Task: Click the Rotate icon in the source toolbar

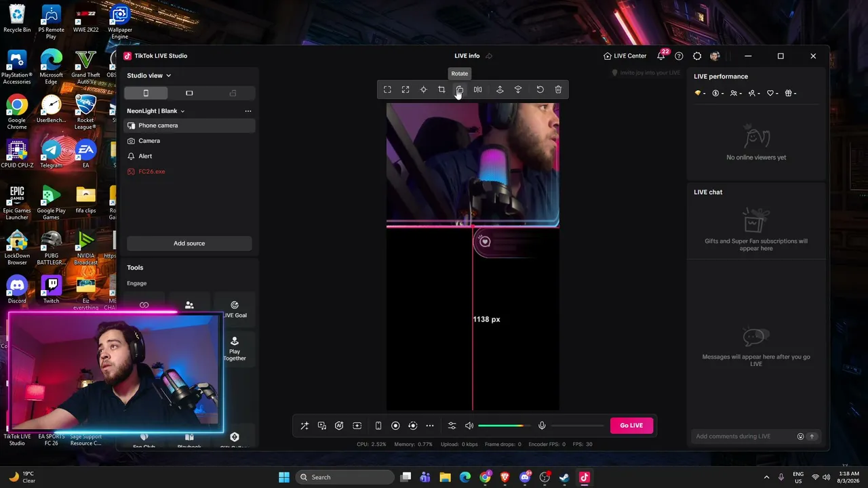Action: tap(460, 89)
